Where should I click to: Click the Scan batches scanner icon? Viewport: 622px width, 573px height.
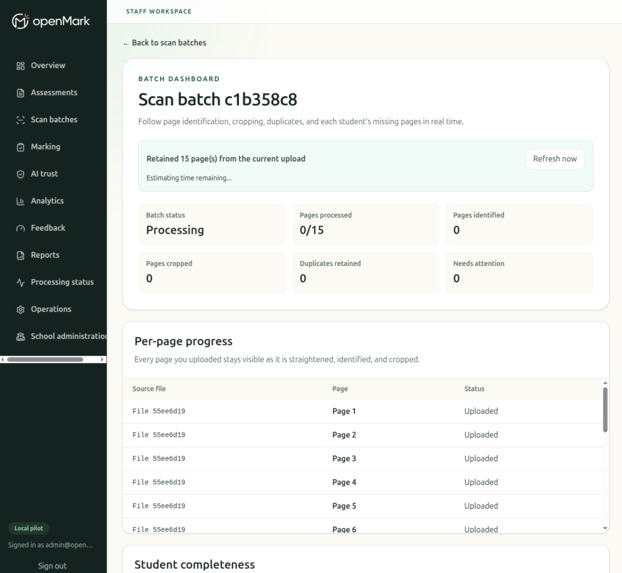tap(20, 120)
